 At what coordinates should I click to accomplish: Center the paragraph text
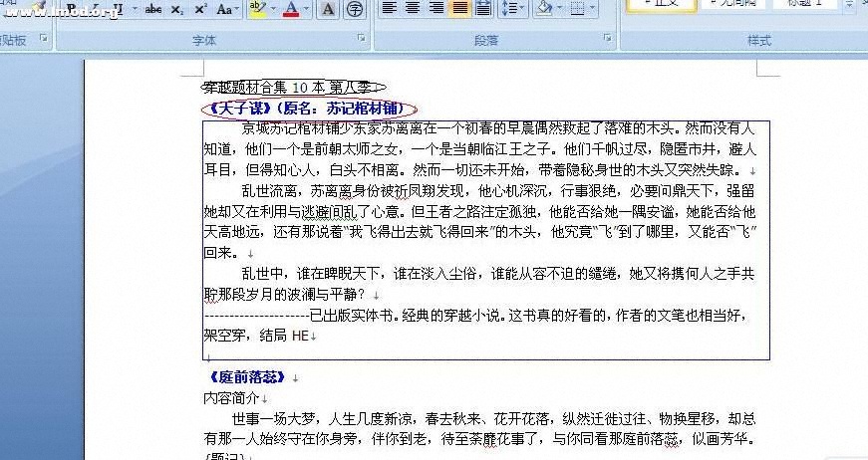[413, 8]
